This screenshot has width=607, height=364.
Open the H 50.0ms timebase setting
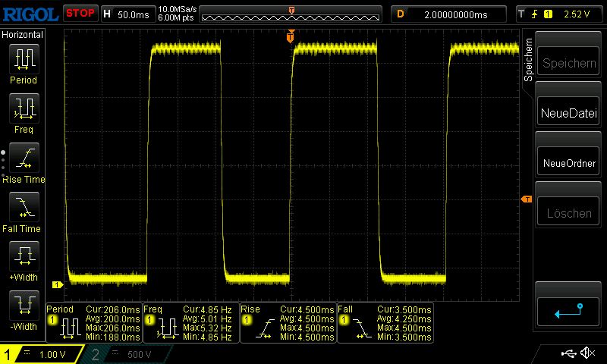click(127, 14)
